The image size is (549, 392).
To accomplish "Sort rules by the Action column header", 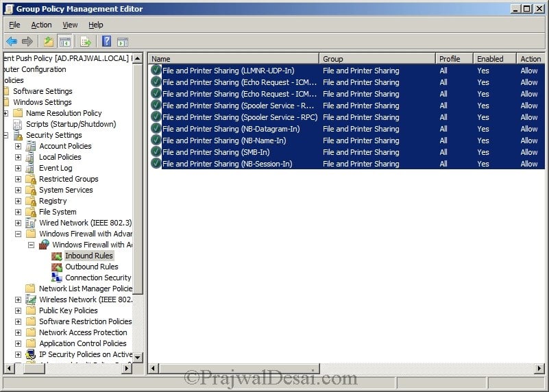I will (530, 59).
